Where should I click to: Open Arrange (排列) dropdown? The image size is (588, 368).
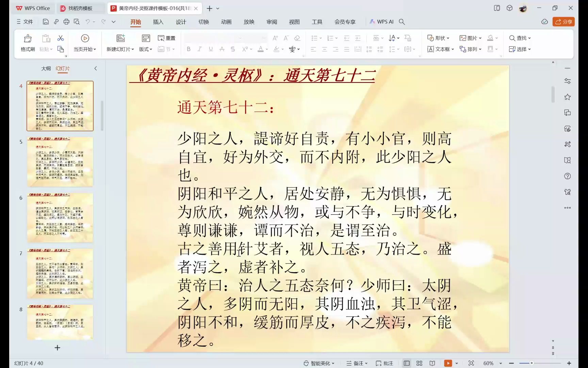click(471, 49)
